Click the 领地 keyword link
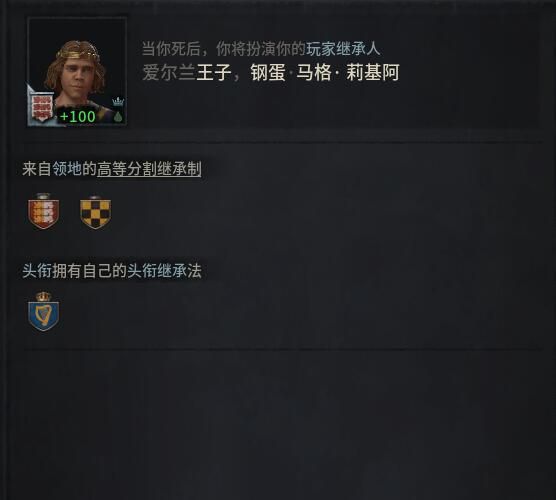This screenshot has width=556, height=500. click(67, 168)
